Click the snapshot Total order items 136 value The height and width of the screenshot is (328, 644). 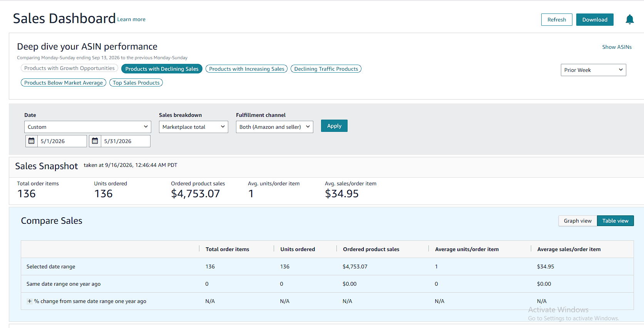(27, 194)
